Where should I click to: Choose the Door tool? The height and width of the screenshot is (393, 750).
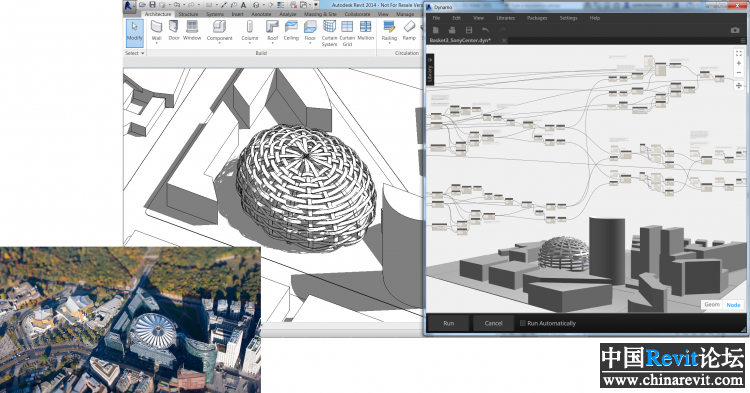174,31
